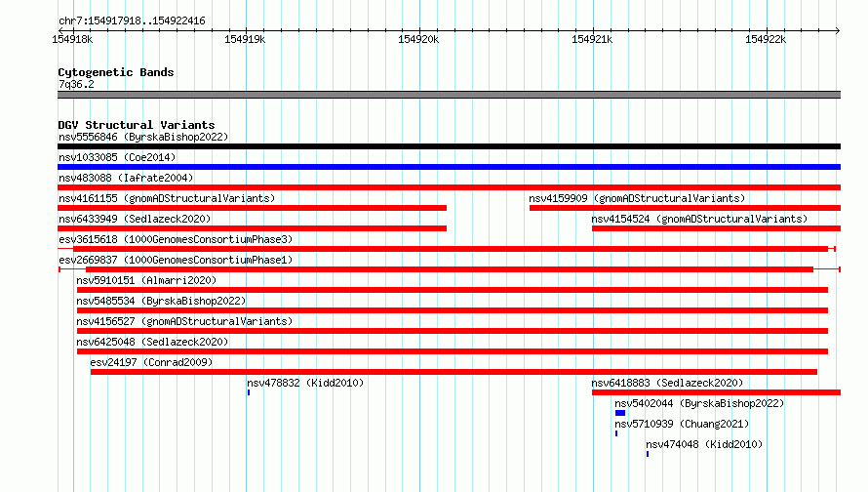This screenshot has height=492, width=868.
Task: Open nsv5485534 (ByrskaBishop2022) label
Action: click(x=161, y=301)
